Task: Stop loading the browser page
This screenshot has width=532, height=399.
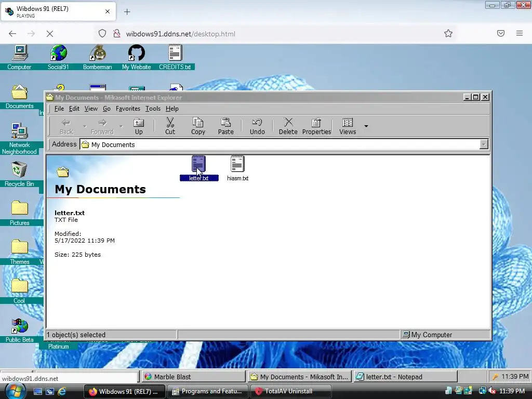Action: (x=49, y=34)
